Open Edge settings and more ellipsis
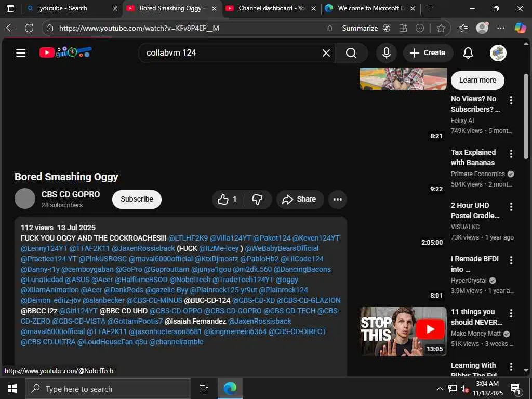532x399 pixels. click(x=501, y=28)
